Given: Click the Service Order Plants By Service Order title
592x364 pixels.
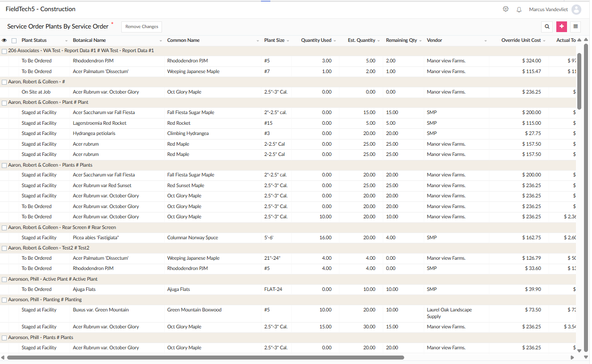Looking at the screenshot, I should click(x=58, y=27).
